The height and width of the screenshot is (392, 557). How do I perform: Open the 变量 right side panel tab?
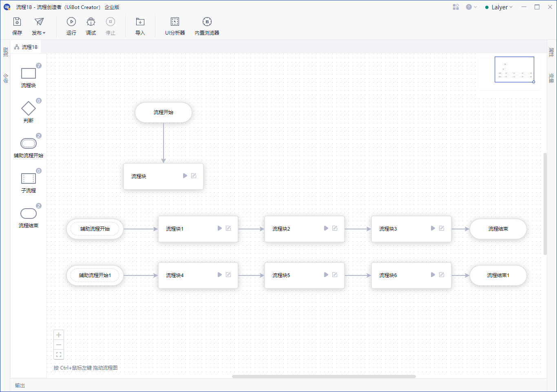coord(551,78)
